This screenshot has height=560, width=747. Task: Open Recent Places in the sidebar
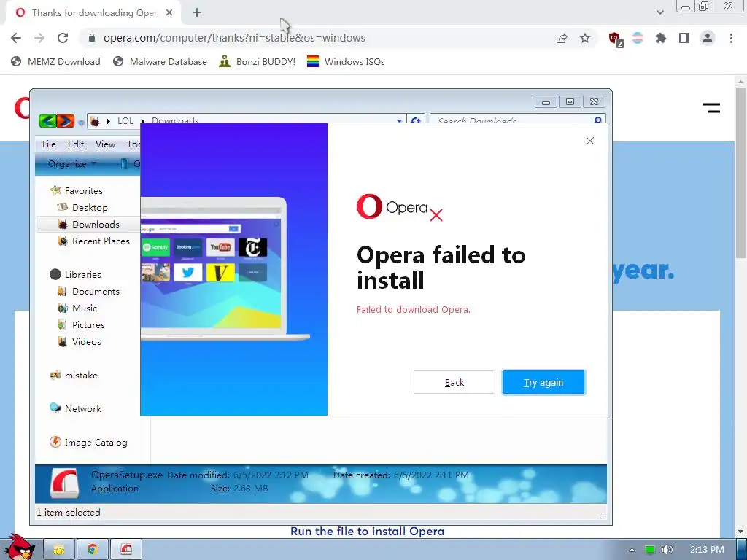coord(94,241)
